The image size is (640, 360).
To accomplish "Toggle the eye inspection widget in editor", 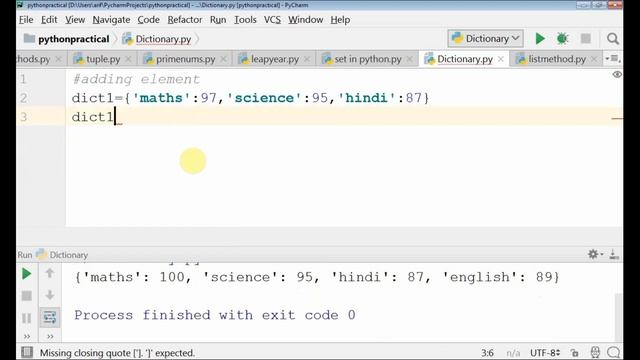I will pos(617,75).
